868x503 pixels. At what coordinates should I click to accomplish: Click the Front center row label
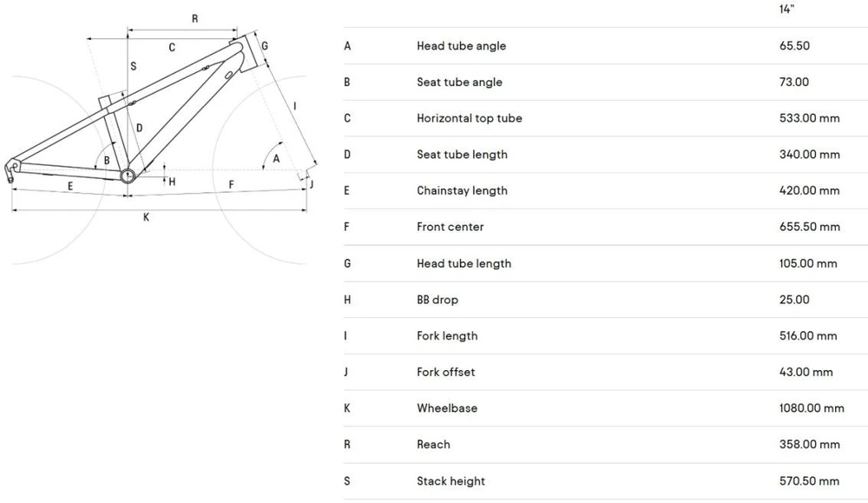point(450,227)
